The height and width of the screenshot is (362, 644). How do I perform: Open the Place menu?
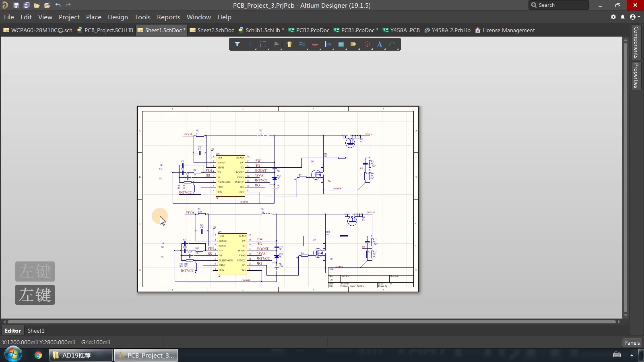click(93, 17)
